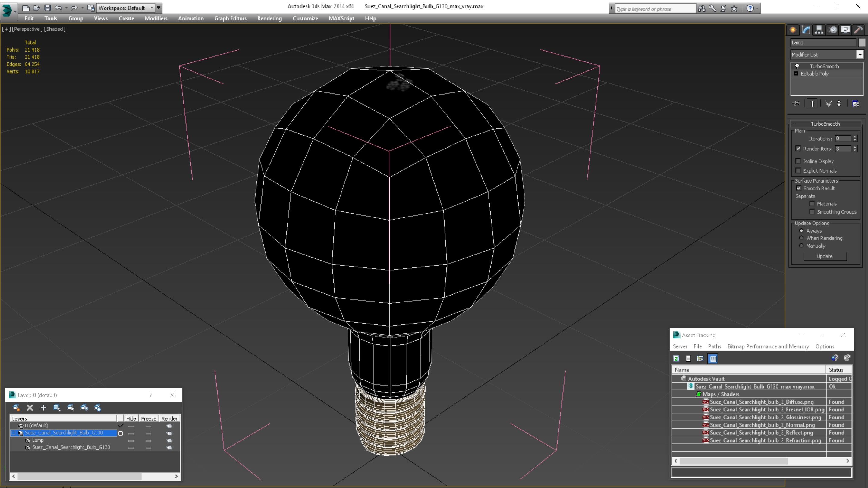The width and height of the screenshot is (868, 488).
Task: Toggle Smooth Result checkbox
Action: (x=799, y=189)
